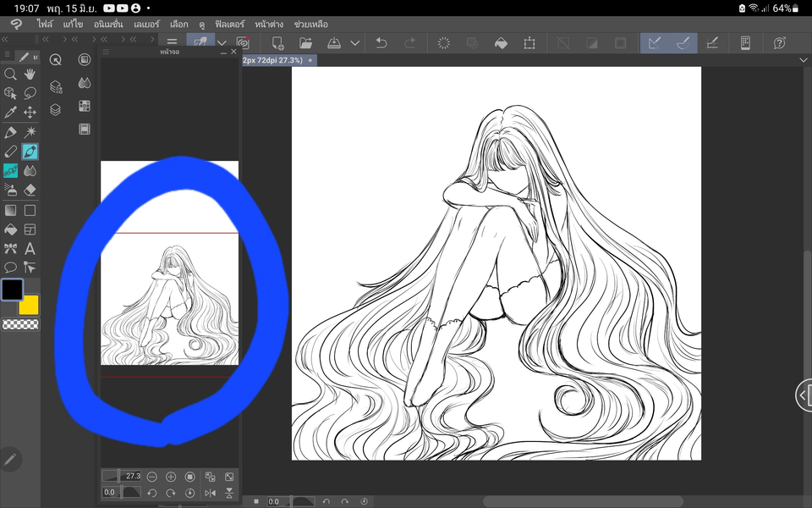Select the teal Decoration tool
Viewport: 812px width, 508px height.
[x=10, y=170]
